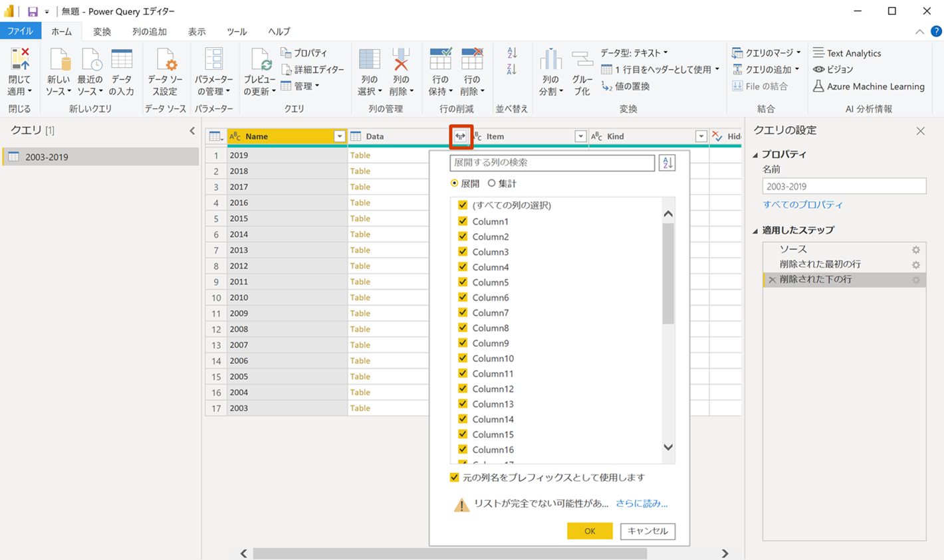Click the 行の保持 (Keep Rows) icon

tap(440, 60)
